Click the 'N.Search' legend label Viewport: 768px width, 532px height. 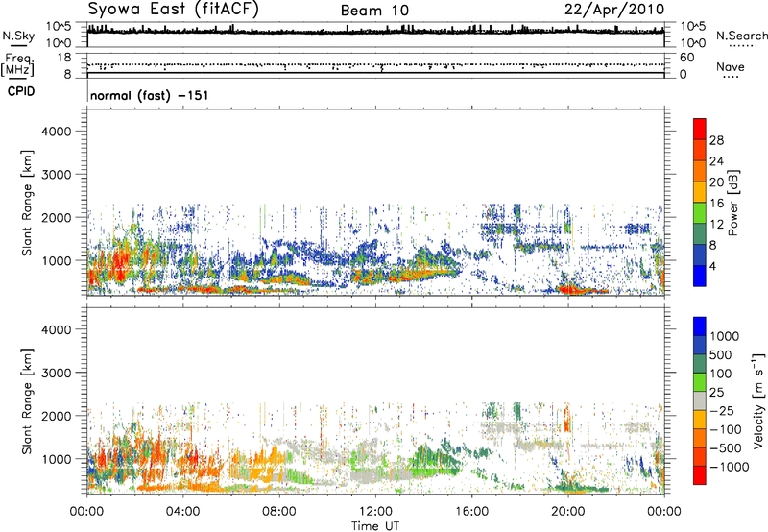pyautogui.click(x=742, y=36)
